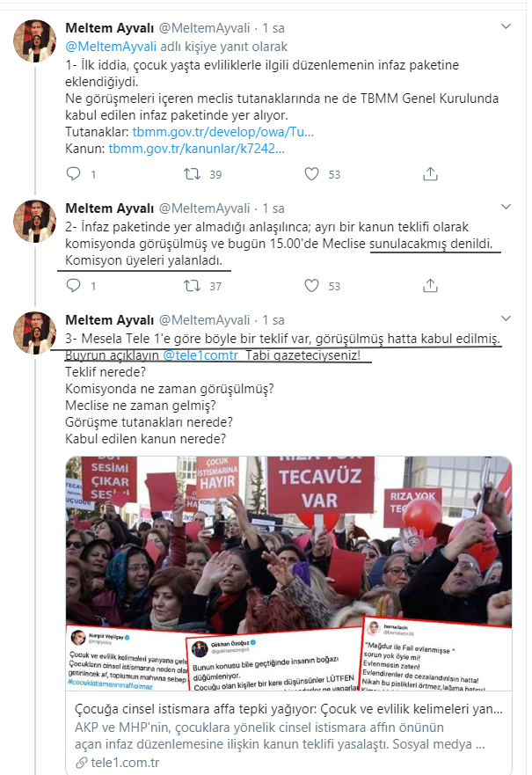Open the article headline Çocuğa cinsel istismara affa
532x775 pixels.
[288, 709]
